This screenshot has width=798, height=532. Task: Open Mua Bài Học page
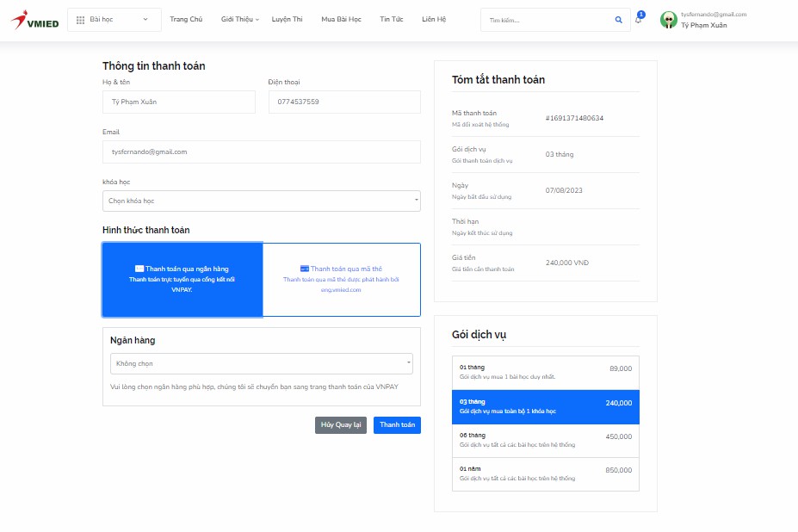click(341, 19)
